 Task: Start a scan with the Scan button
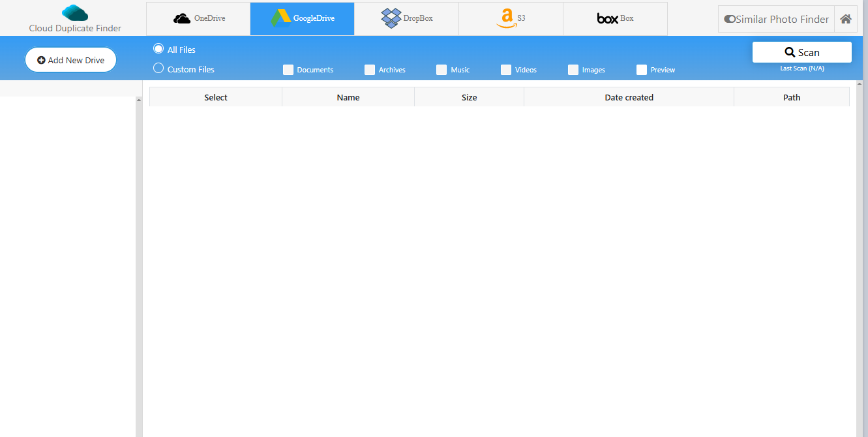click(802, 52)
